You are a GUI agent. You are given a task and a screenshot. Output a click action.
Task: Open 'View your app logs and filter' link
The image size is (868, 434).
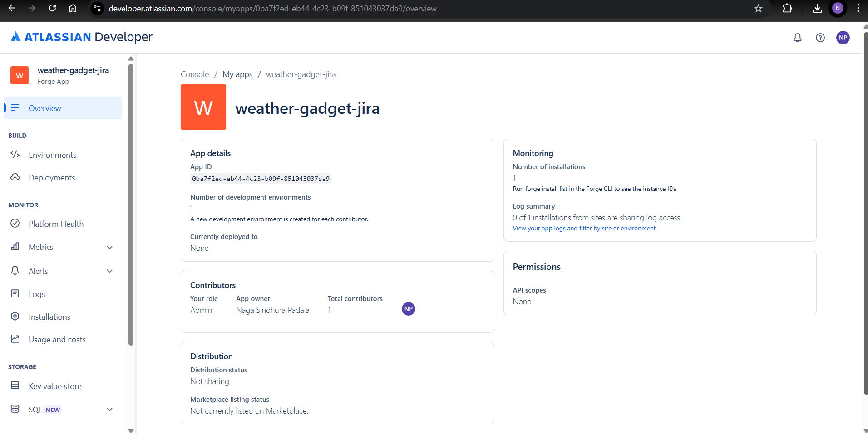[x=584, y=228]
